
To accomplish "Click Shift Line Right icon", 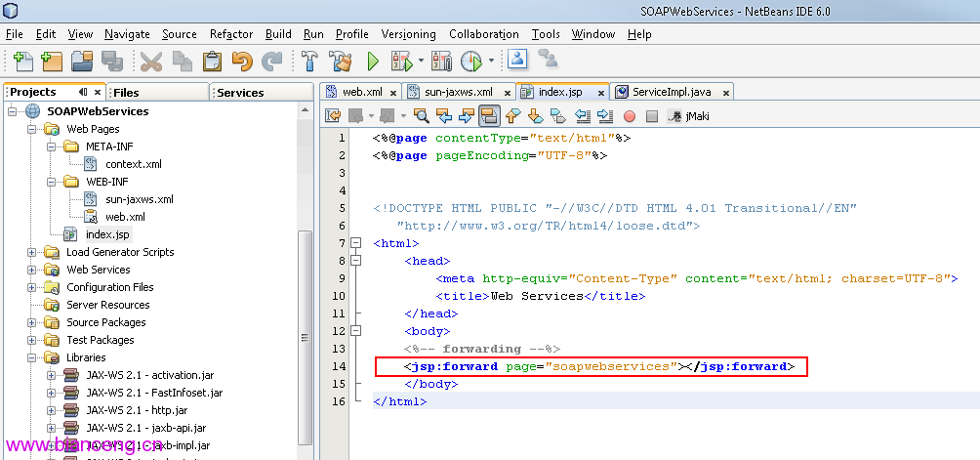I will [605, 115].
